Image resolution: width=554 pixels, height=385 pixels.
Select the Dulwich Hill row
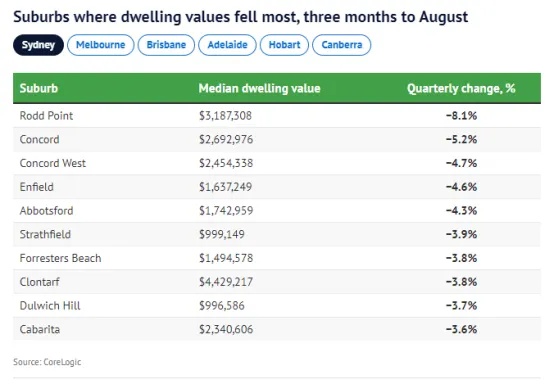[x=277, y=306]
